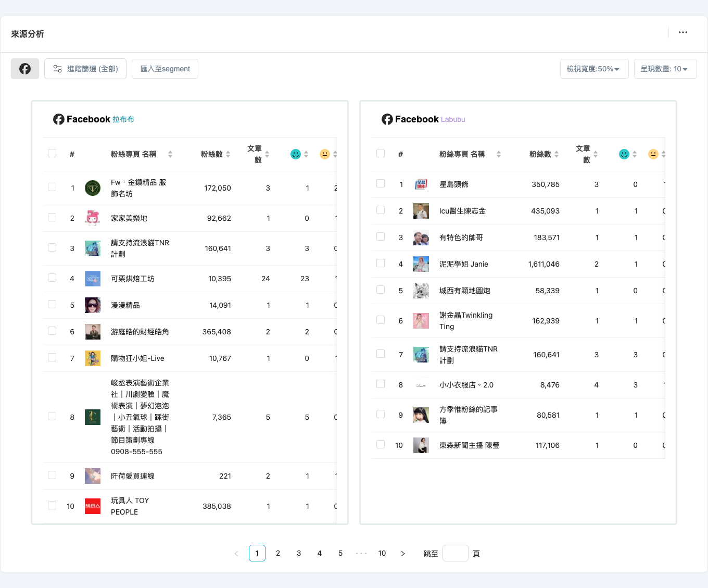
Task: Open the Labubu keyword link
Action: pyautogui.click(x=453, y=119)
